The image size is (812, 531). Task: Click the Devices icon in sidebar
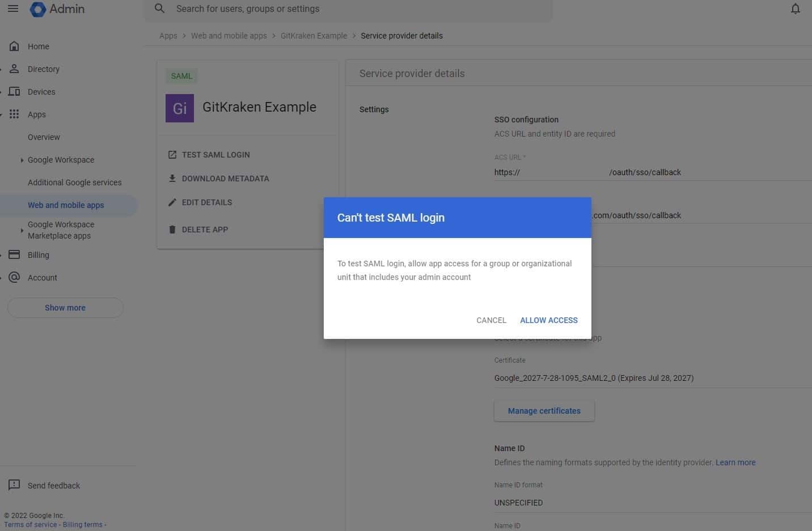coord(14,91)
